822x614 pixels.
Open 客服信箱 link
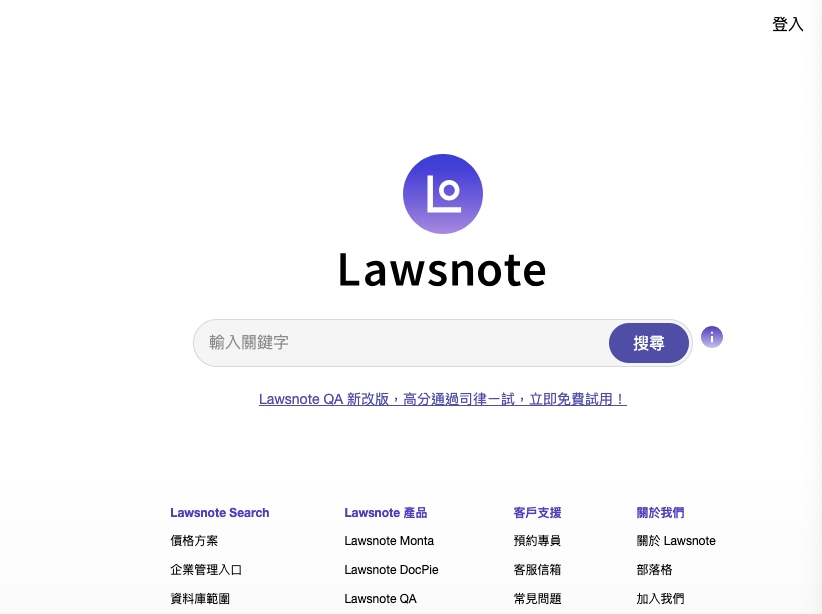point(537,569)
